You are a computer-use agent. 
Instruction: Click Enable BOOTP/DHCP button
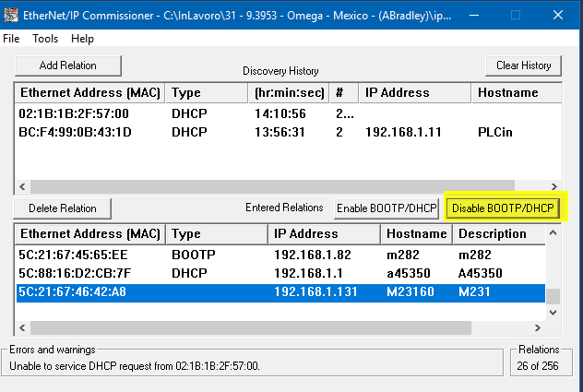(x=387, y=208)
